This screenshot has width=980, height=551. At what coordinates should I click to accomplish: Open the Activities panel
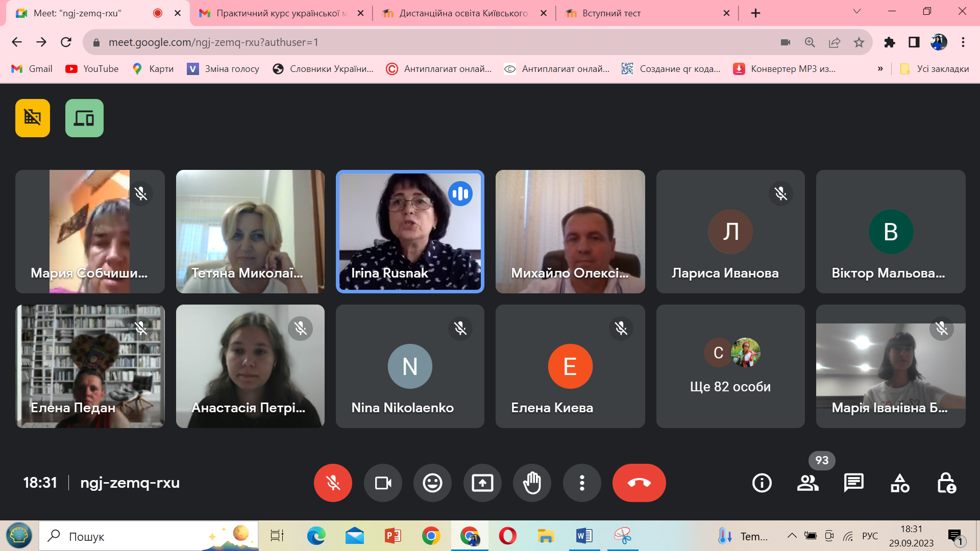tap(900, 483)
